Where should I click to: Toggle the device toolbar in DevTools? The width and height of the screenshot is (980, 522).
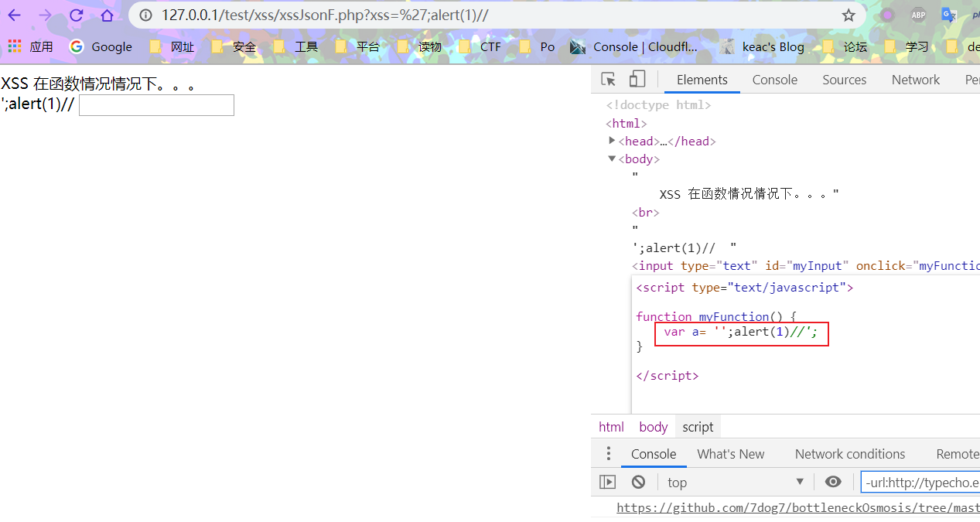[637, 80]
